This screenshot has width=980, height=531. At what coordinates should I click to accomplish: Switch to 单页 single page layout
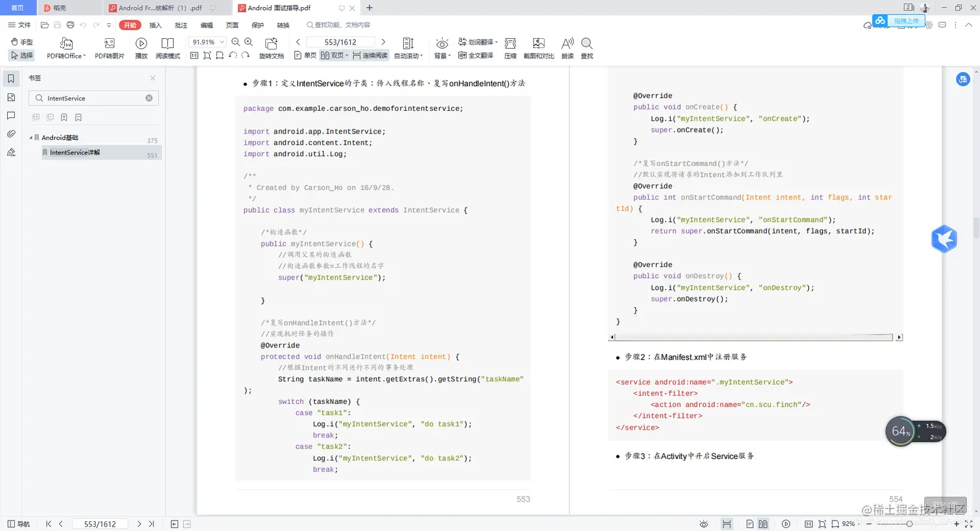(305, 56)
